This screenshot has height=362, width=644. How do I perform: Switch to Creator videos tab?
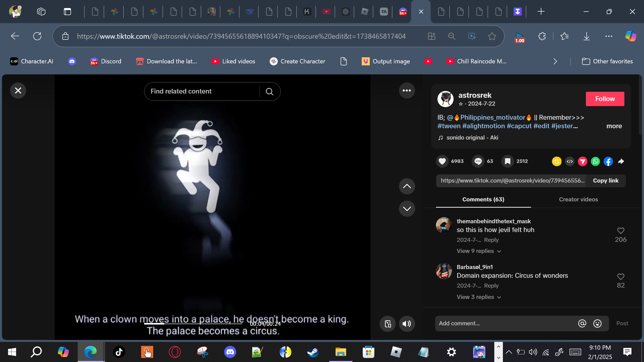578,199
